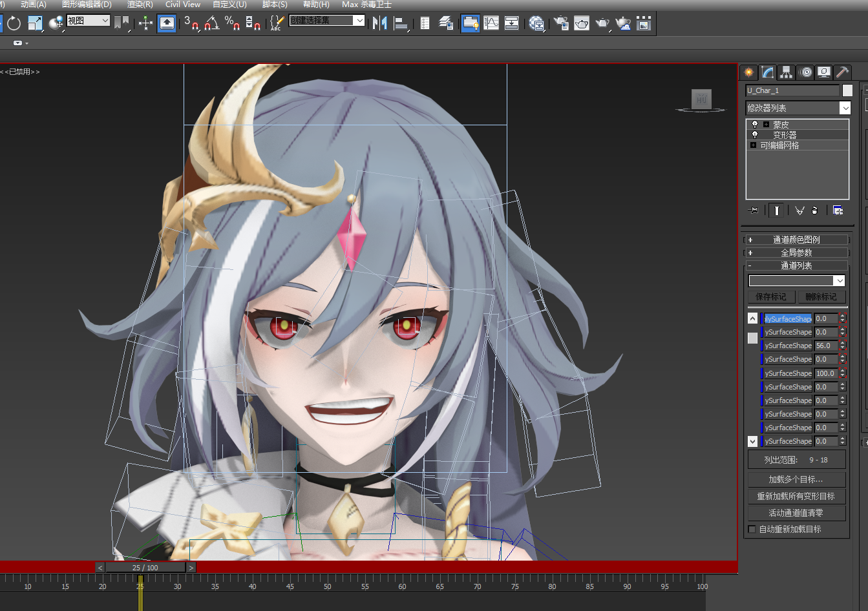
Task: Click the Edit Named Selection Sets icon
Action: pos(277,24)
